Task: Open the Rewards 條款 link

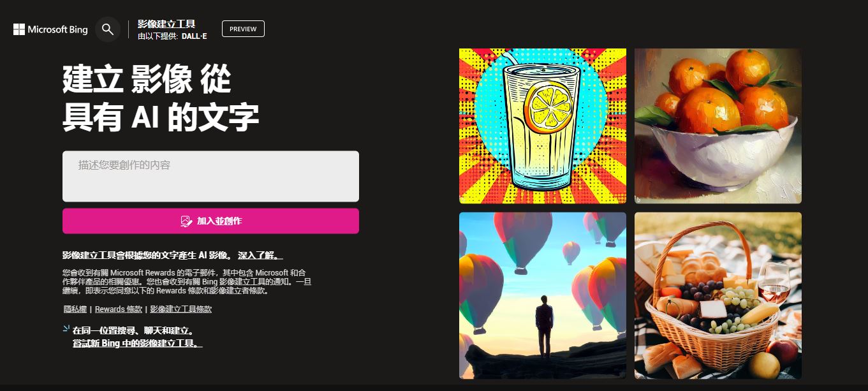Action: pos(119,309)
